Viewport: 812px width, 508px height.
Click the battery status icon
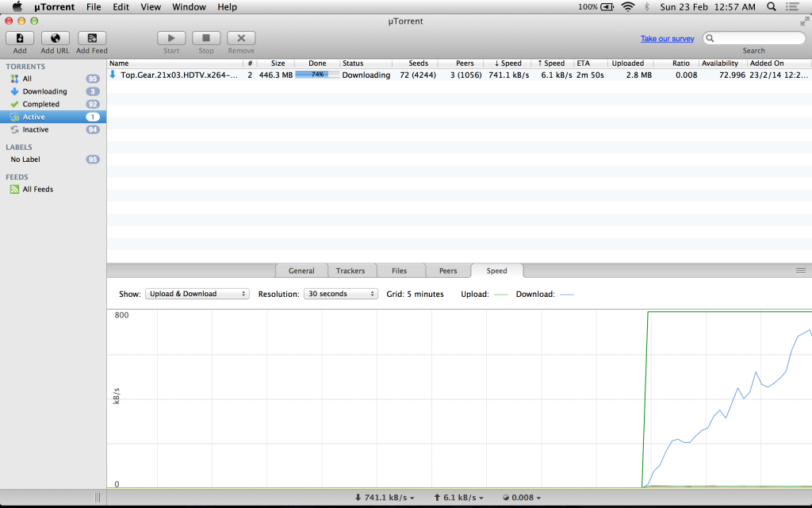point(607,6)
